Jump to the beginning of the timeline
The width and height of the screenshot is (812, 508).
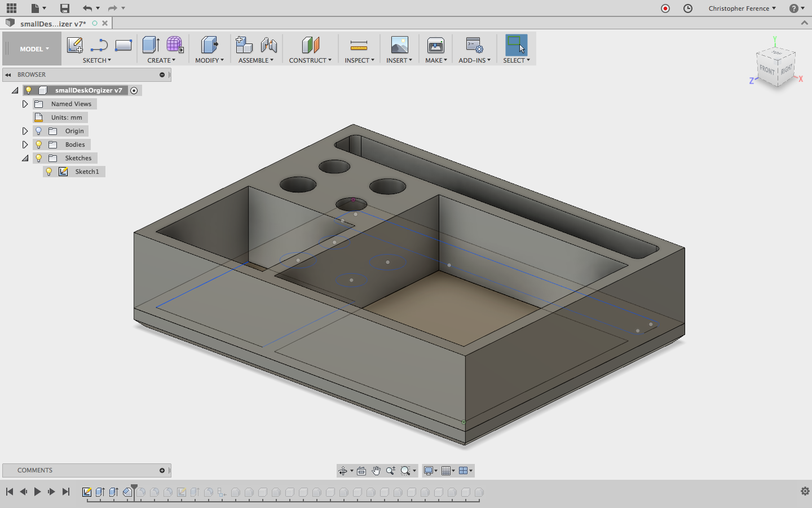pos(10,492)
